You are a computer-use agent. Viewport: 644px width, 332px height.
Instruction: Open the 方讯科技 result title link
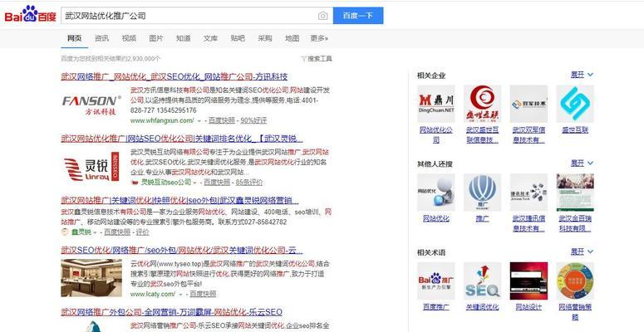175,76
